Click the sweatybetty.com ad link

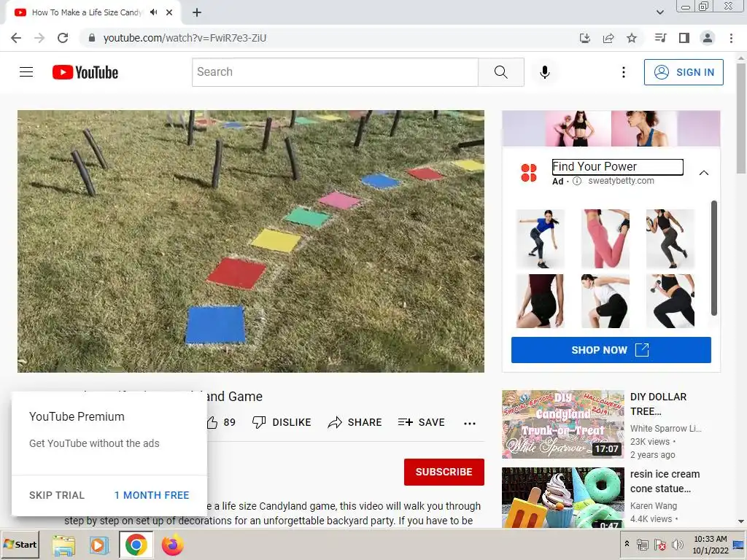pyautogui.click(x=621, y=181)
